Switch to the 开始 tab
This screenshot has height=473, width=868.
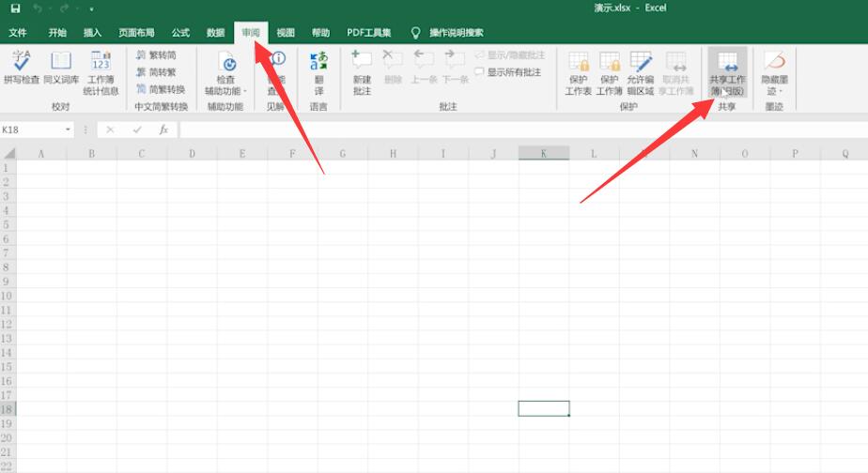pyautogui.click(x=57, y=33)
